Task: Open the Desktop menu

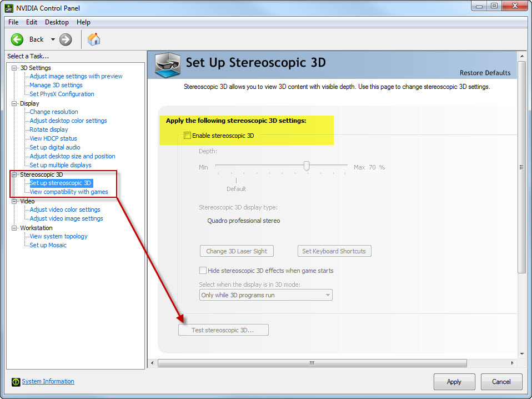Action: click(x=57, y=22)
